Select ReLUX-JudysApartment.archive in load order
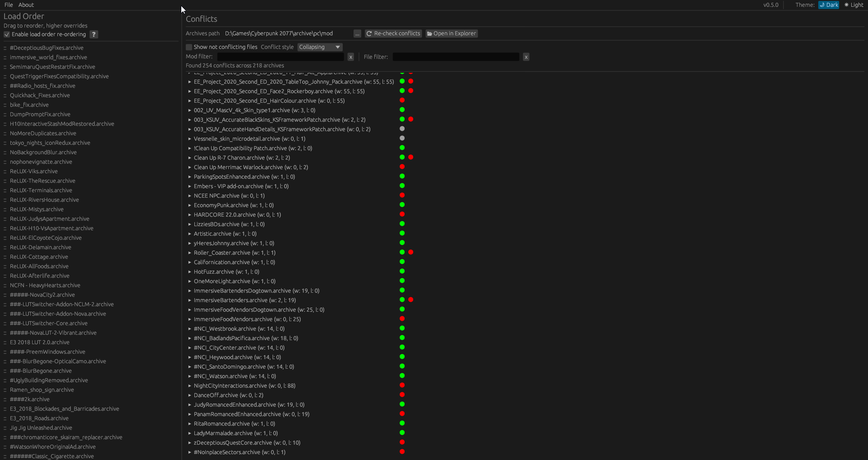This screenshot has height=460, width=868. [x=50, y=219]
